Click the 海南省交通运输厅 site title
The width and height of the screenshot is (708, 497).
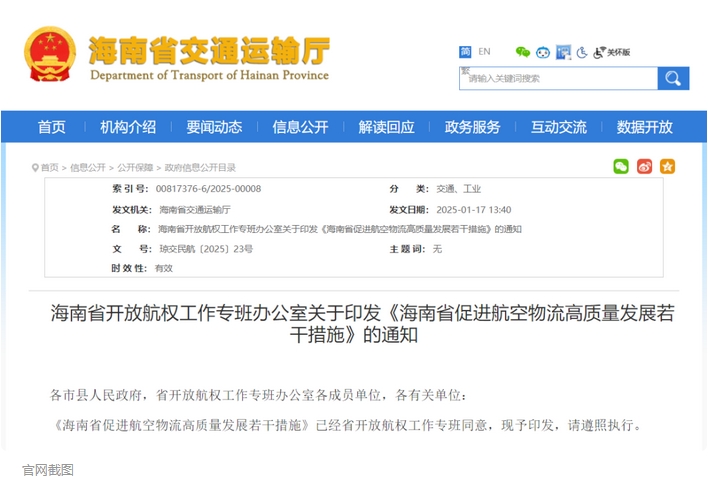pyautogui.click(x=209, y=50)
